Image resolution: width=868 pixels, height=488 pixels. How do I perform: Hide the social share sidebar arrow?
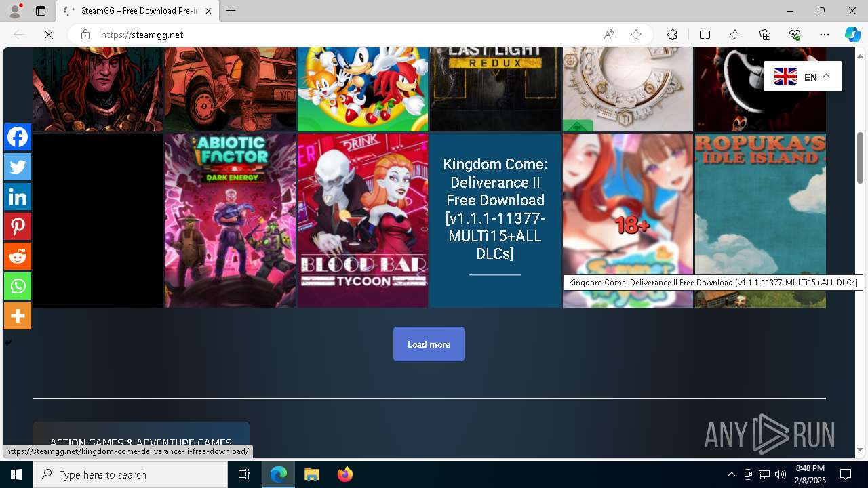click(8, 343)
